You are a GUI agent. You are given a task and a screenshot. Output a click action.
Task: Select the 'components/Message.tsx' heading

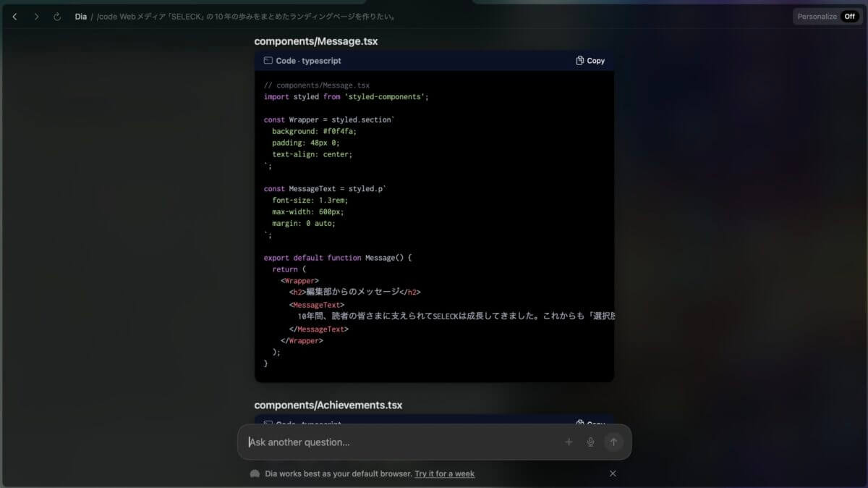pos(316,41)
